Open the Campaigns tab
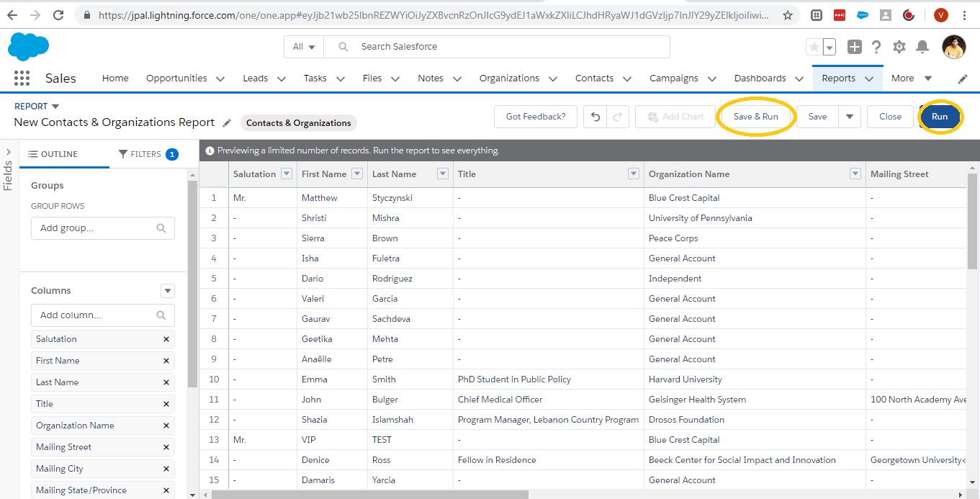Viewport: 980px width, 499px height. pos(673,78)
